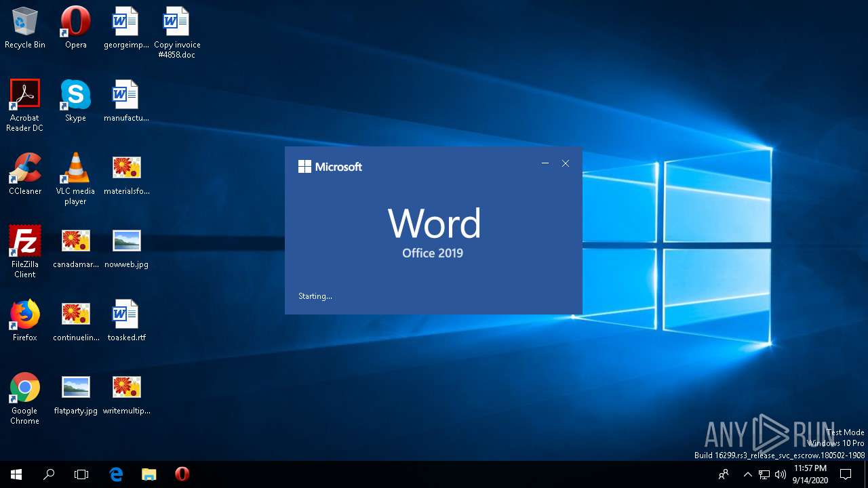The image size is (868, 488).
Task: Launch Opera from the desktop shortcut
Action: coord(76,28)
